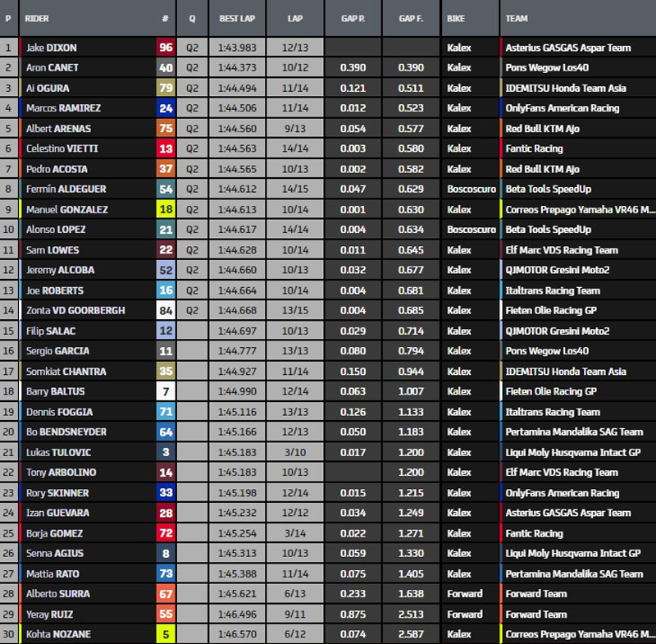
Task: Click Kohta Nozane's 2.587 gap value
Action: (x=411, y=634)
